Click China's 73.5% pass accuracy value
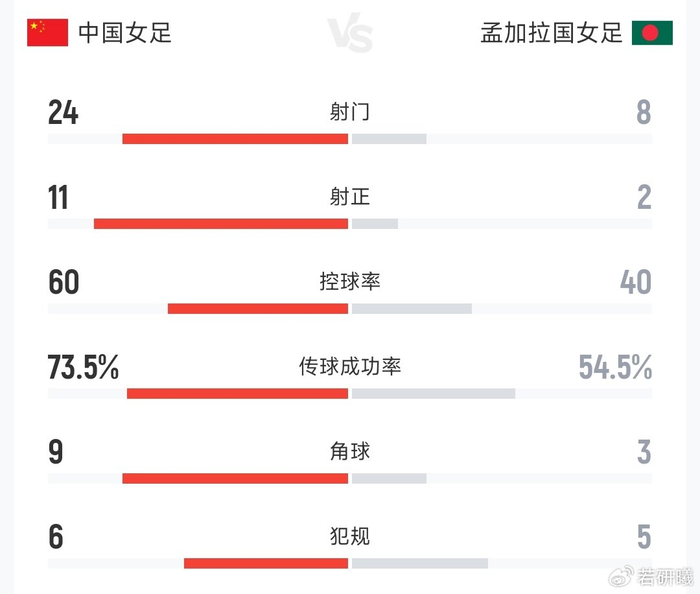 84,368
